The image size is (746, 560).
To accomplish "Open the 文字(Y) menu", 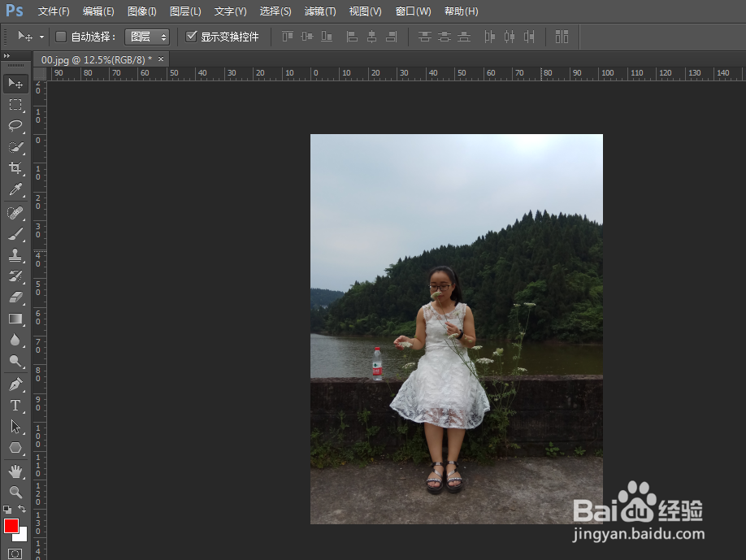I will [x=230, y=11].
